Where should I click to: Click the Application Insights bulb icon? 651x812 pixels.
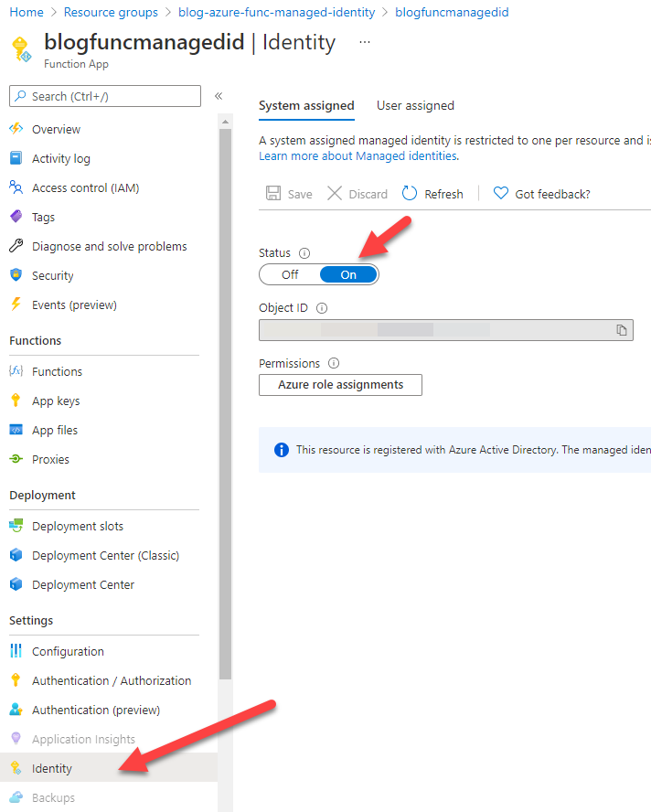tap(16, 739)
